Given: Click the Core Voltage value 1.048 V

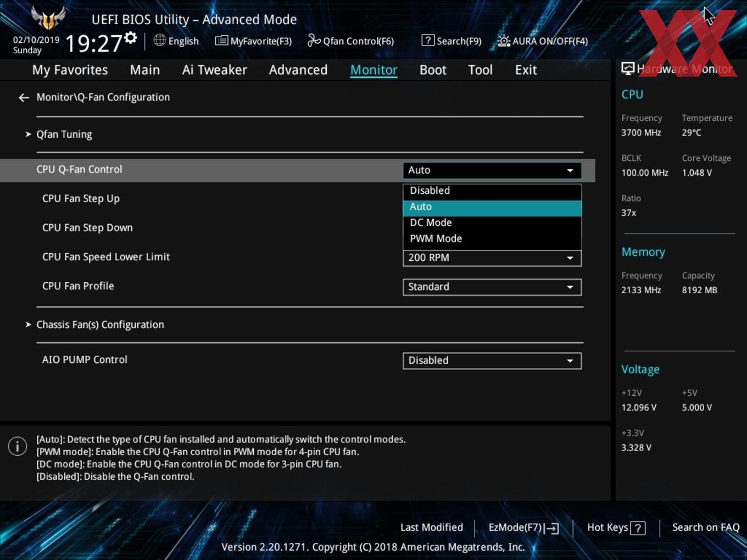Looking at the screenshot, I should [696, 173].
